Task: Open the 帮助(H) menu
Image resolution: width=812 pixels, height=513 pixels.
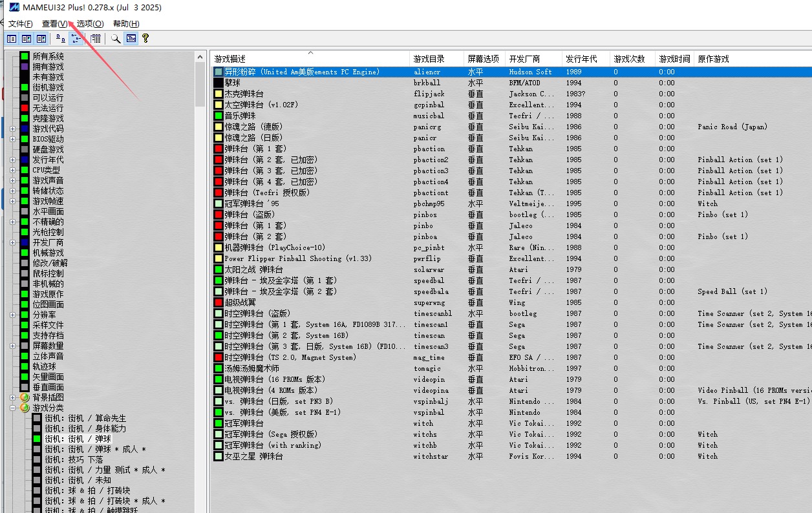Action: pyautogui.click(x=126, y=24)
